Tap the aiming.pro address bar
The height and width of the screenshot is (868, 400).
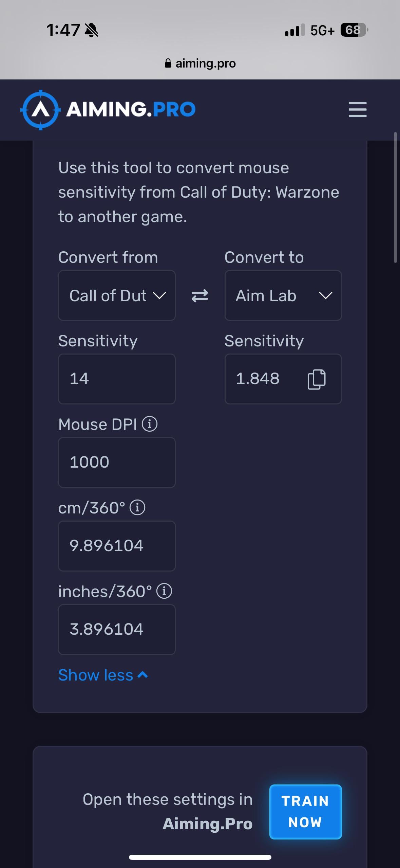[x=200, y=63]
